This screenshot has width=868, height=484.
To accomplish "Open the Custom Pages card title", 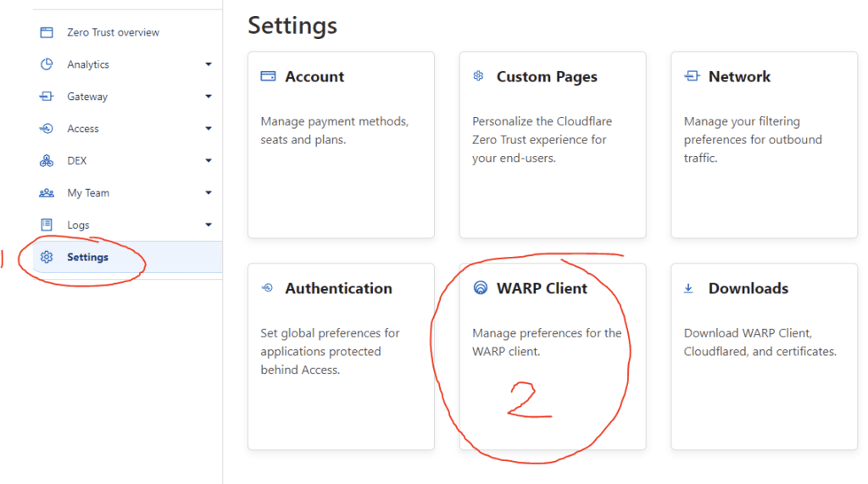I will (x=547, y=77).
